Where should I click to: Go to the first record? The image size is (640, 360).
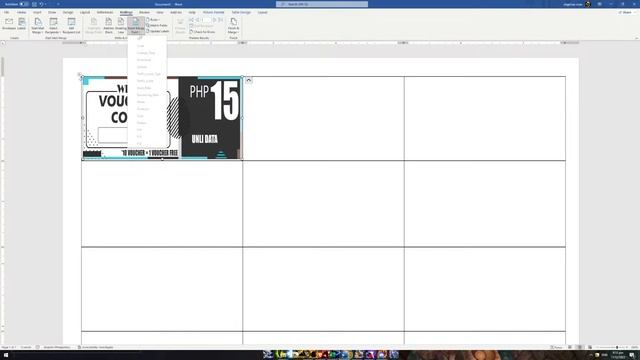(x=191, y=20)
